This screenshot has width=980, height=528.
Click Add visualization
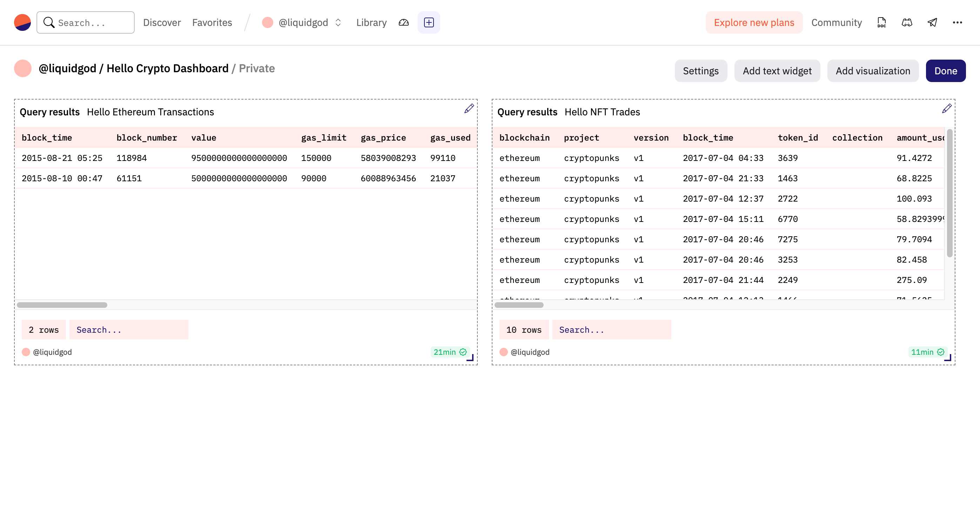point(873,70)
